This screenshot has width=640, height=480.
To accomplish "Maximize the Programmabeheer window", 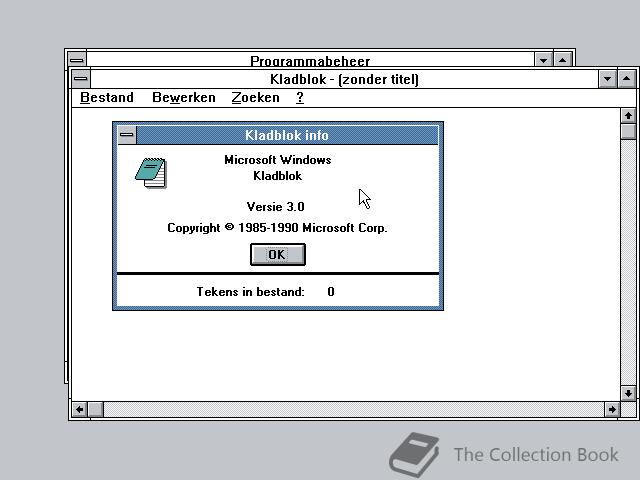I will click(562, 60).
